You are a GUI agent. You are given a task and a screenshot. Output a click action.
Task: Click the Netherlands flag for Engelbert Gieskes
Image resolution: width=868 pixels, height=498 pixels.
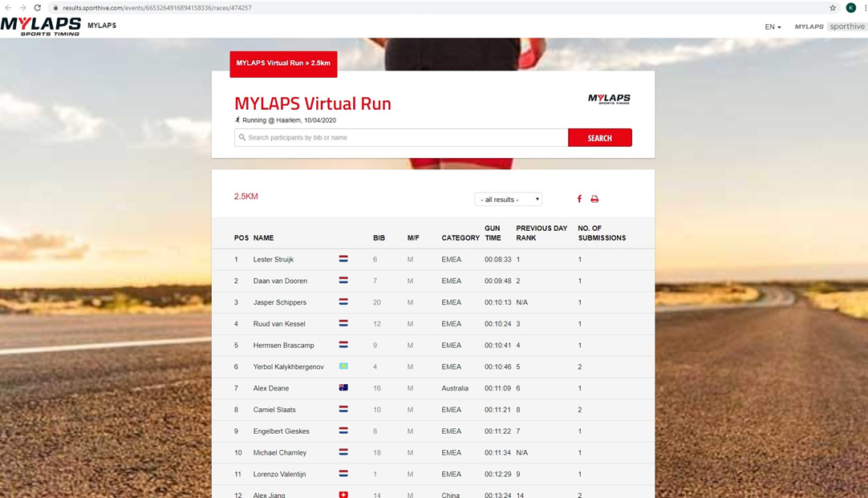tap(343, 431)
